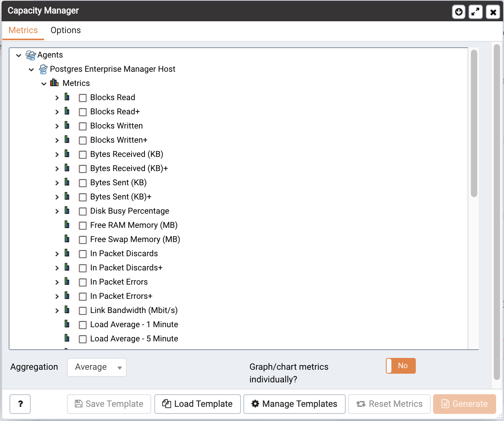Click the metric icon beside Load Average - 1 Minute
The image size is (504, 421).
[x=67, y=324]
